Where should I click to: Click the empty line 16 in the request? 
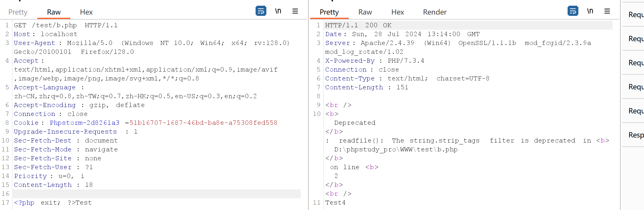click(155, 194)
